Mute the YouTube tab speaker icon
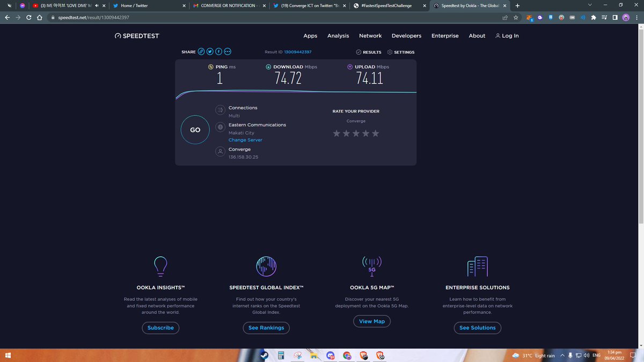 97,5
